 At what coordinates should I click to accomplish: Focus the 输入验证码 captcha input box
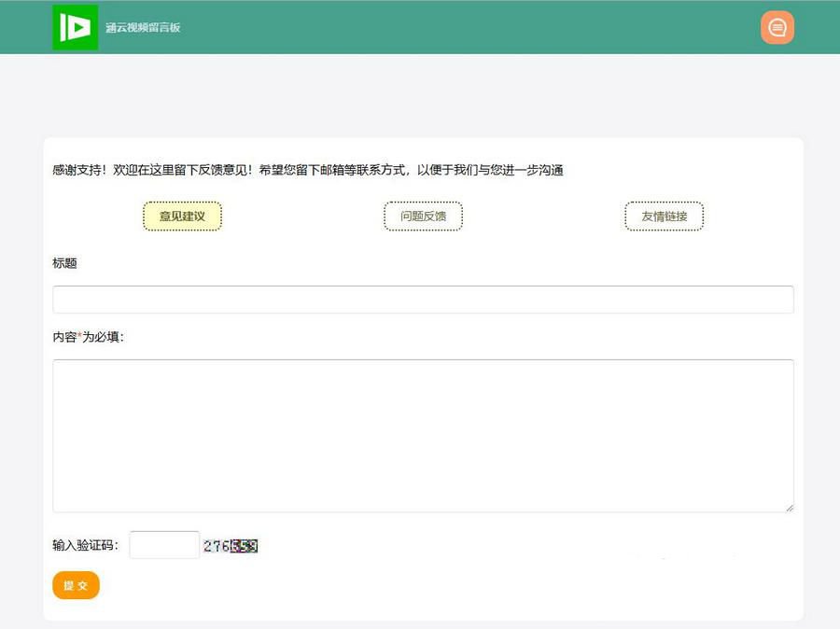[x=163, y=544]
